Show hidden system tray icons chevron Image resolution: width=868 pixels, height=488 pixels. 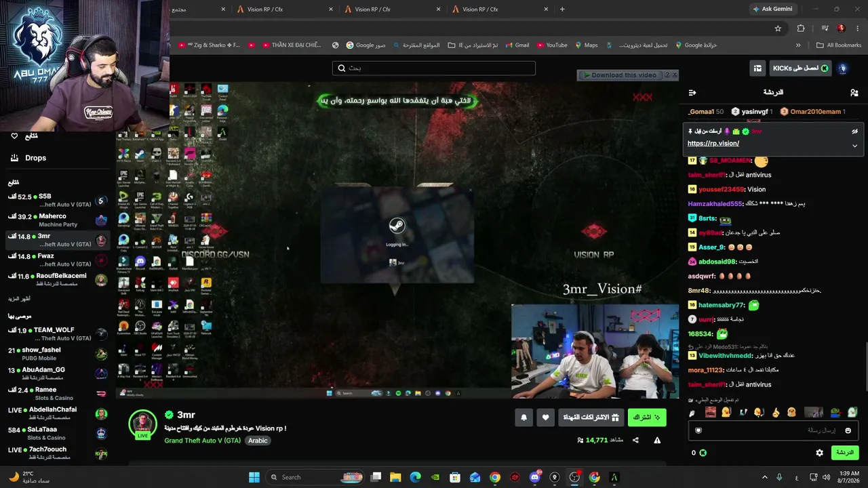(766, 477)
